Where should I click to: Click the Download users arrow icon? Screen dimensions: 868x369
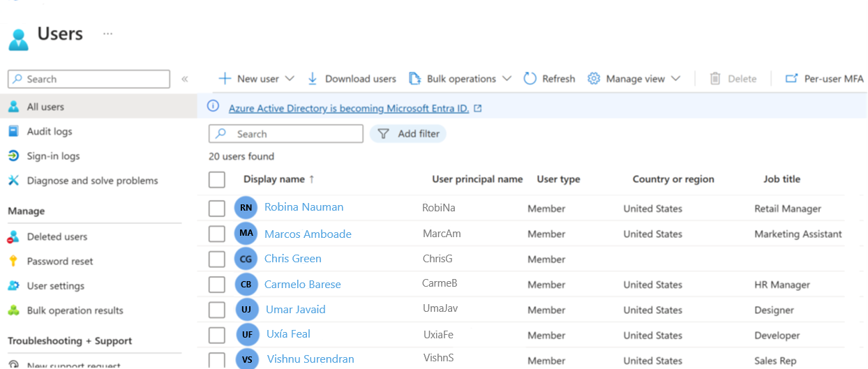pos(313,79)
